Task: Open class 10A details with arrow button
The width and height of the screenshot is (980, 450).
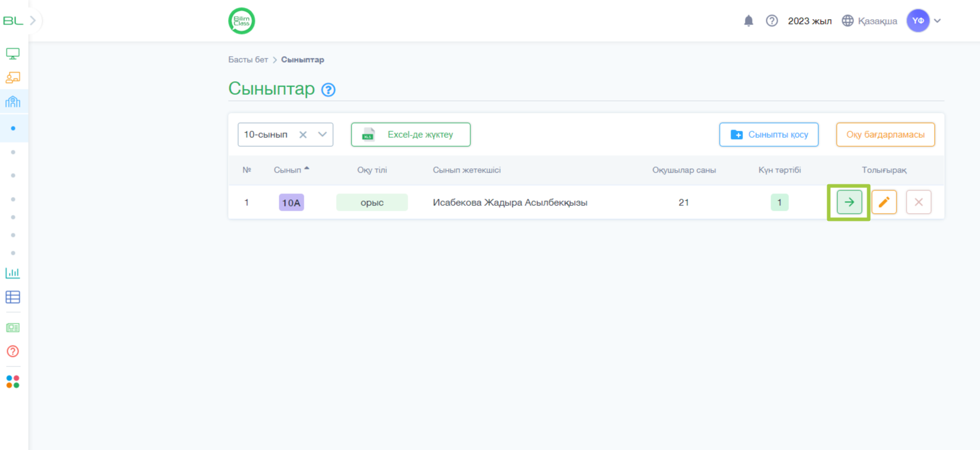Action: pyautogui.click(x=849, y=202)
